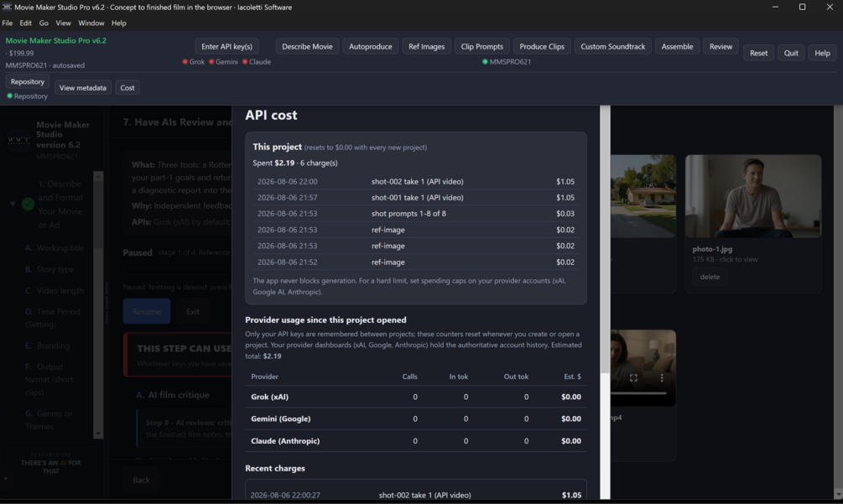The height and width of the screenshot is (504, 843).
Task: Click the A. AI film critique heading
Action: coord(173,395)
